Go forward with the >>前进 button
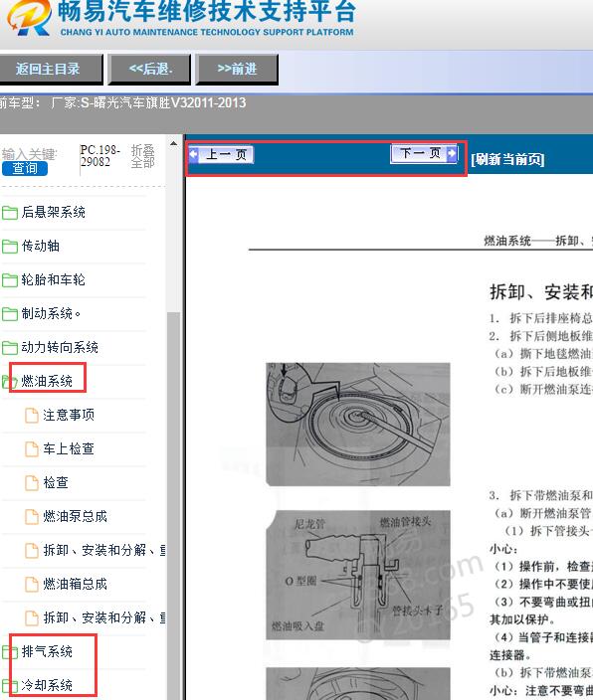This screenshot has height=700, width=593. [237, 69]
